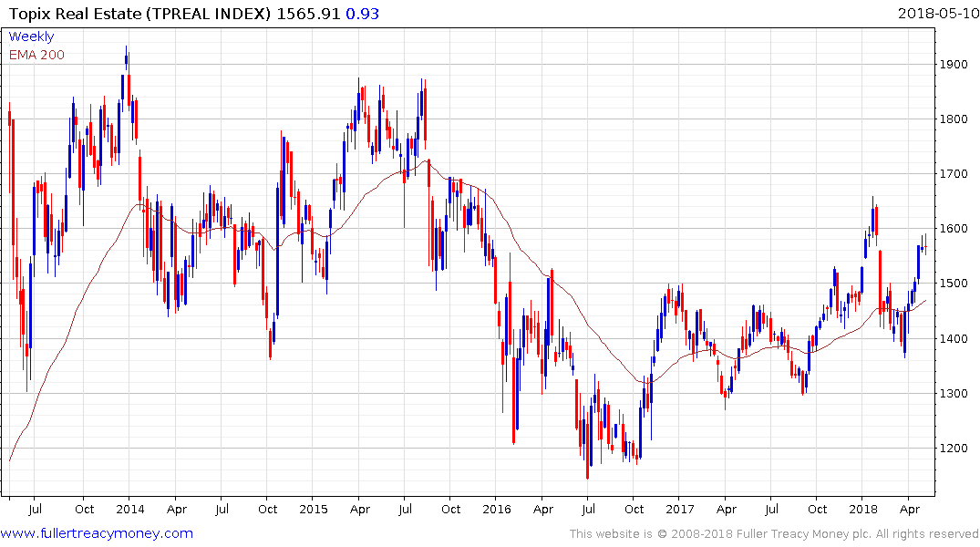Image resolution: width=980 pixels, height=547 pixels.
Task: Click the 'Apr' label between 2016 and 2017
Action: [x=543, y=509]
